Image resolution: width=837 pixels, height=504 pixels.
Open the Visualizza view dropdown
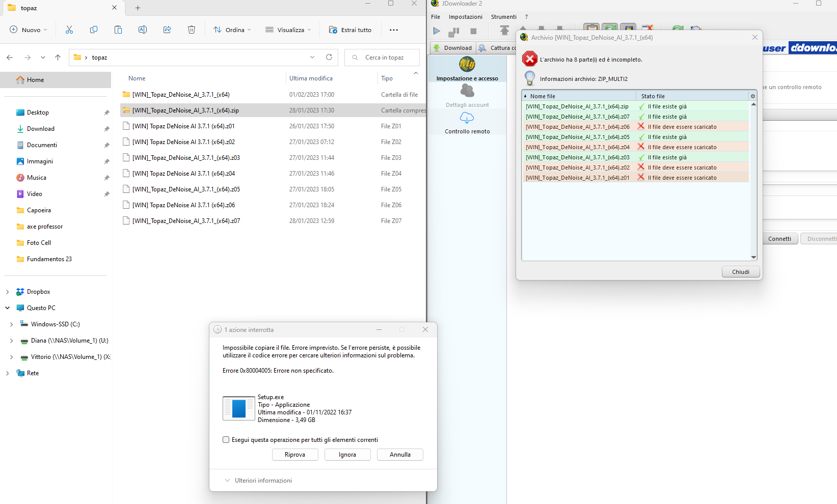point(288,30)
